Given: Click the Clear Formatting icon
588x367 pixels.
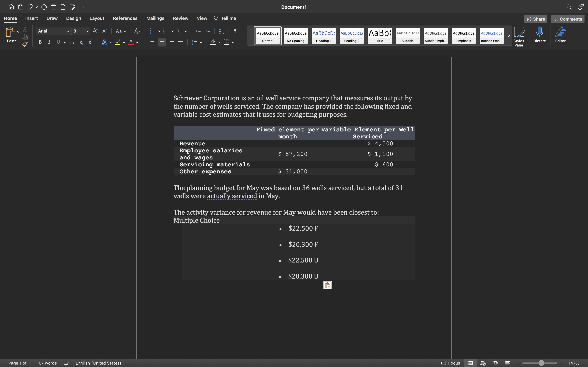Looking at the screenshot, I should tap(137, 31).
